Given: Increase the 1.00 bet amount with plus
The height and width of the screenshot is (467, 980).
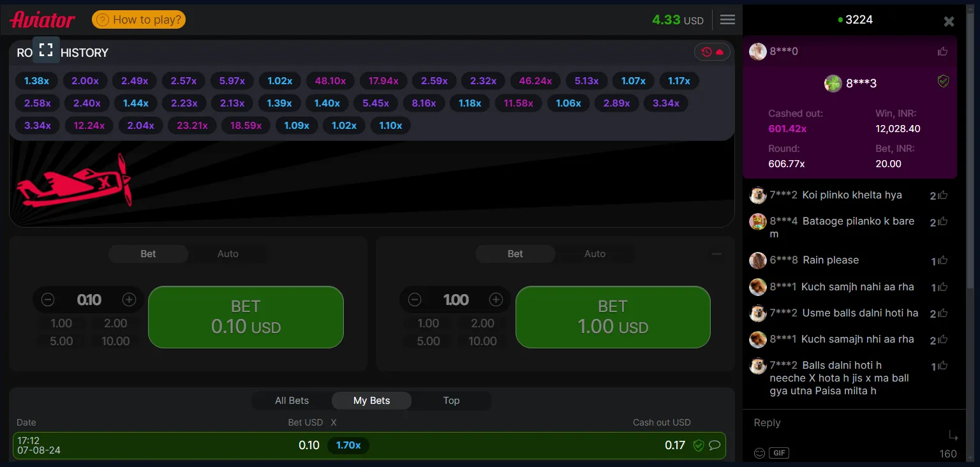Looking at the screenshot, I should (496, 300).
